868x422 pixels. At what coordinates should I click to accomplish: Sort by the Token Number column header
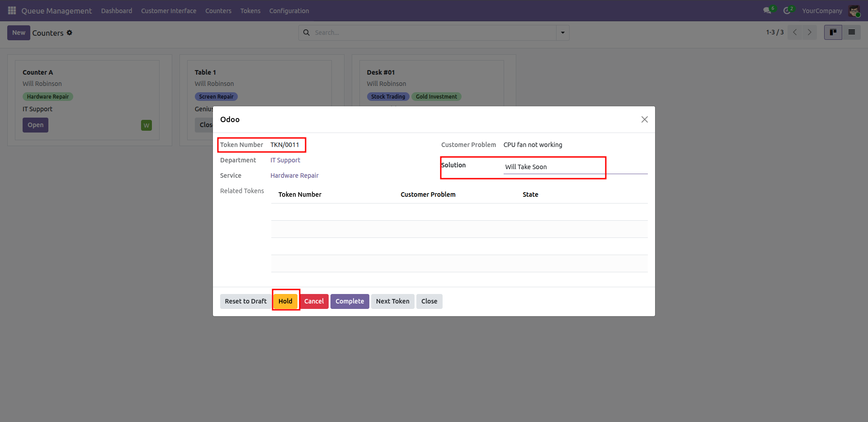pos(300,194)
